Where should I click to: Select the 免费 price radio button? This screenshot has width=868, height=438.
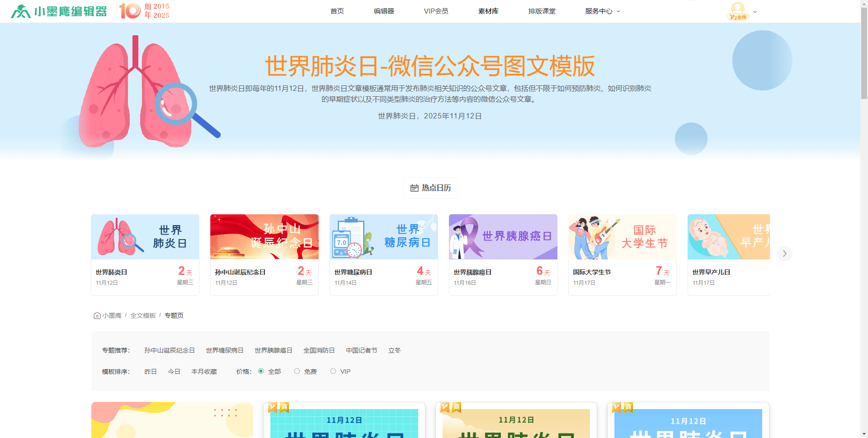[x=297, y=371]
